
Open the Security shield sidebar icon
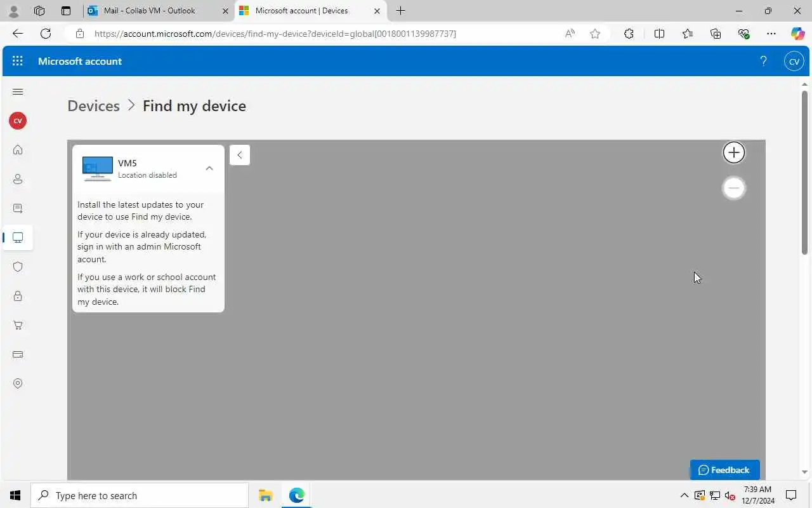[x=18, y=267]
